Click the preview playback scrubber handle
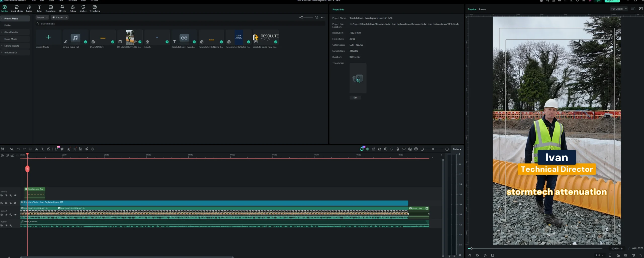The height and width of the screenshot is (258, 644). pos(471,248)
